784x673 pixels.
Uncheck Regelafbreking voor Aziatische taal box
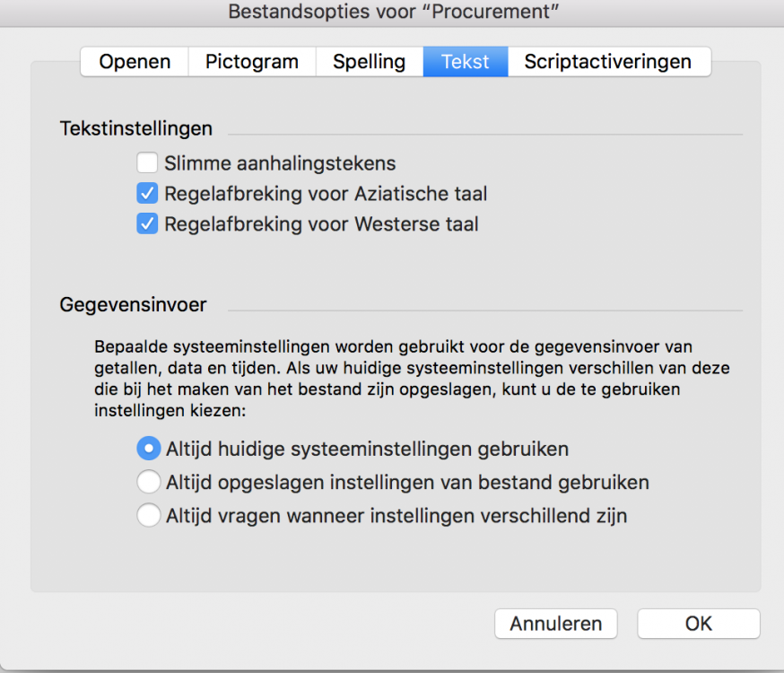147,194
